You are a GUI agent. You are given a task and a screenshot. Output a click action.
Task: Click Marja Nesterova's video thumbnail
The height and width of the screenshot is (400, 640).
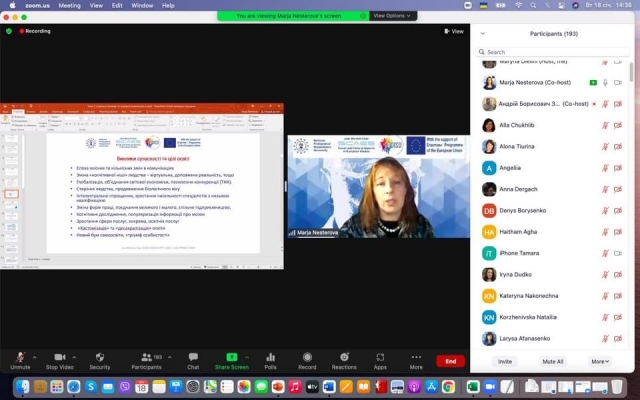pos(379,187)
